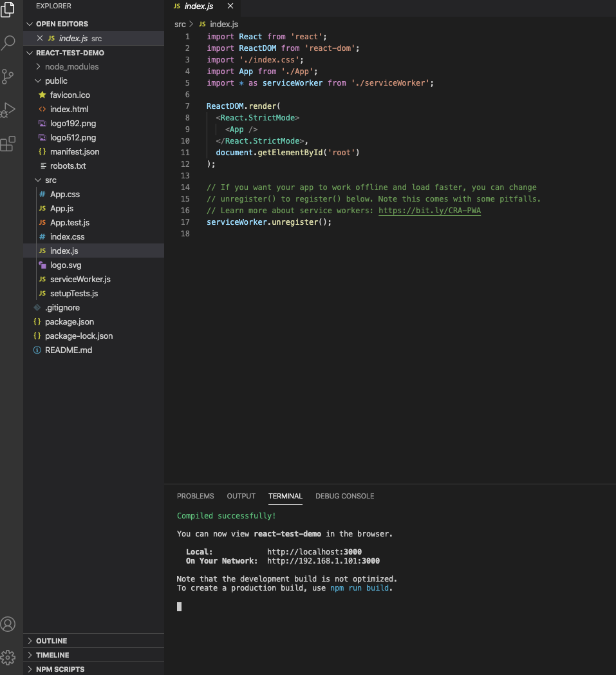Switch to the OUTPUT panel tab
The image size is (616, 675).
coord(241,497)
